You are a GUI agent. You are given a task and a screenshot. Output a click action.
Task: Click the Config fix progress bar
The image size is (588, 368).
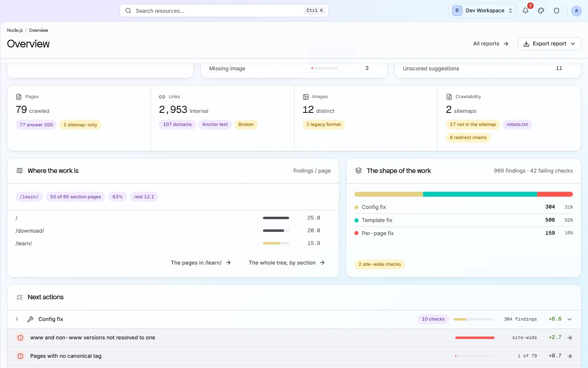tap(473, 319)
